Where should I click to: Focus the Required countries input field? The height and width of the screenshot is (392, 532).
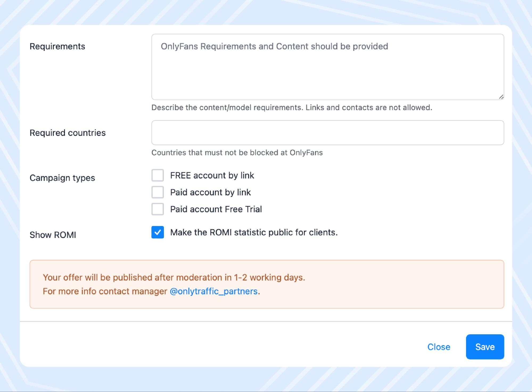327,133
